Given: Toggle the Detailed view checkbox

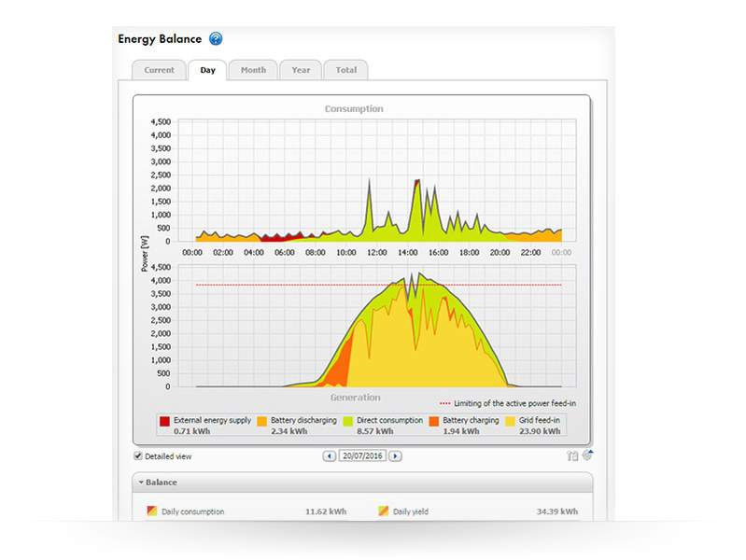Looking at the screenshot, I should (139, 456).
